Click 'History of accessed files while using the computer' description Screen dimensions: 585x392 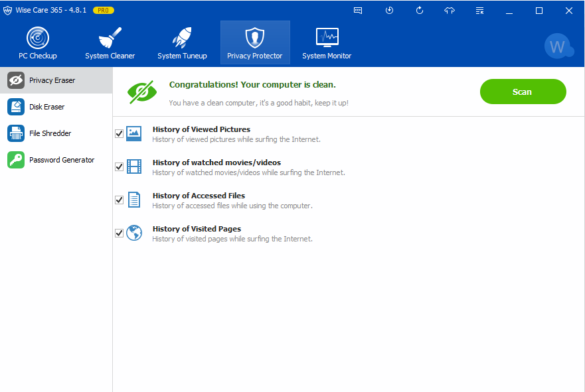coord(232,206)
